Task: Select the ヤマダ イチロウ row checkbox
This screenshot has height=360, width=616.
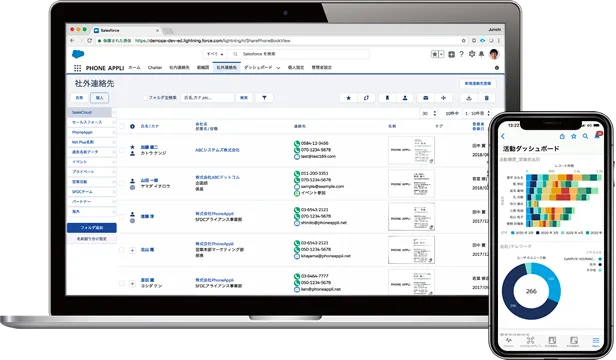Action: (x=122, y=183)
